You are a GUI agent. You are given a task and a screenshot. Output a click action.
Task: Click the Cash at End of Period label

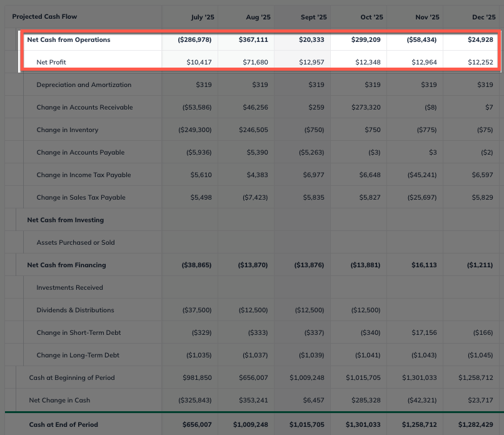tap(64, 424)
